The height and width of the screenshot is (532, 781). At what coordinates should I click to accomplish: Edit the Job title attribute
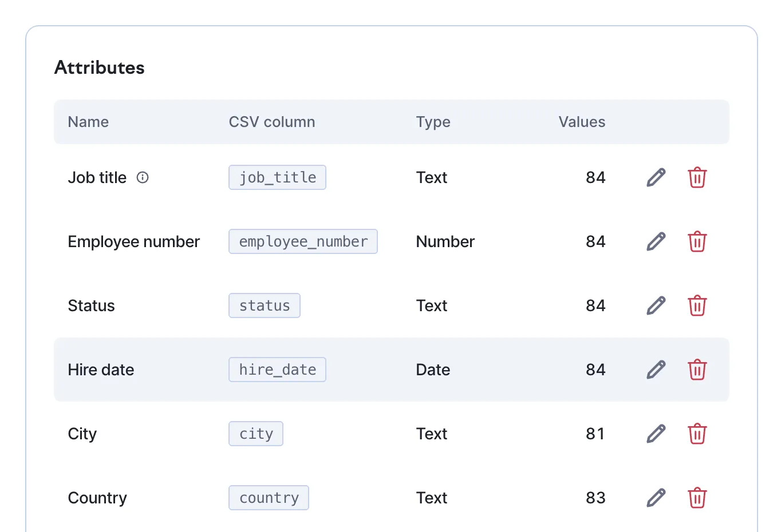coord(656,177)
